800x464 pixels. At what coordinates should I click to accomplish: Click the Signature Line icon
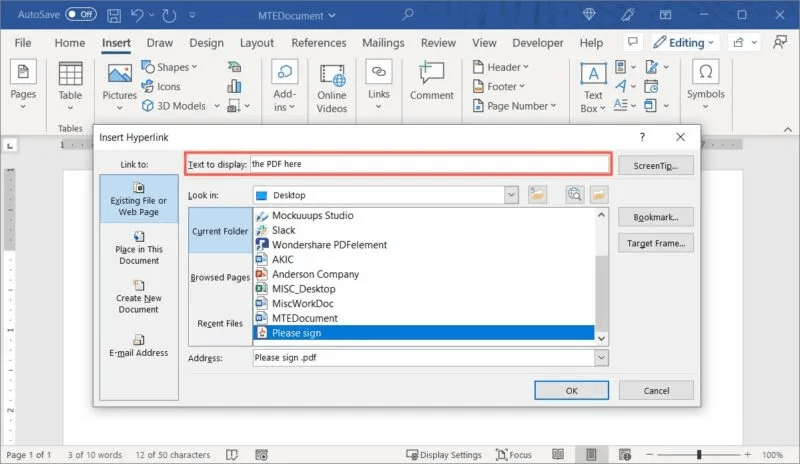point(652,67)
